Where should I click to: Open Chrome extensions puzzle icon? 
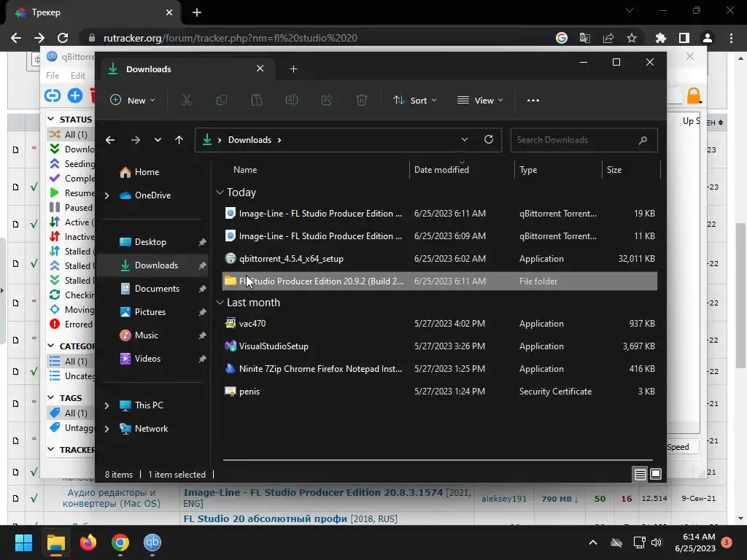pos(660,38)
